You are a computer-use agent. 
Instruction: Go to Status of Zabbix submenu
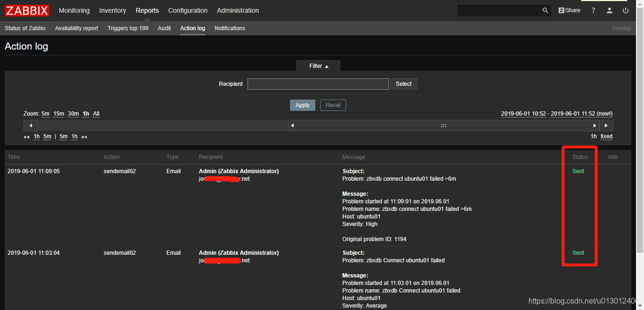(x=25, y=28)
